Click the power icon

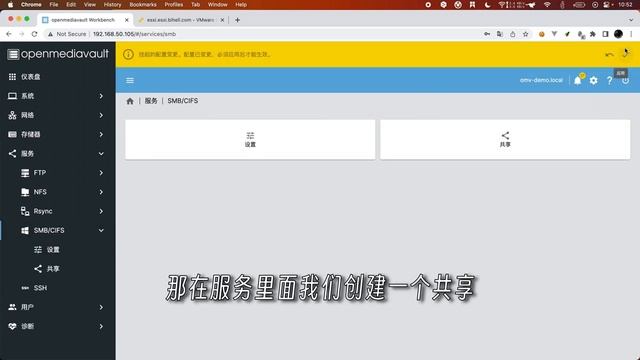click(x=625, y=81)
